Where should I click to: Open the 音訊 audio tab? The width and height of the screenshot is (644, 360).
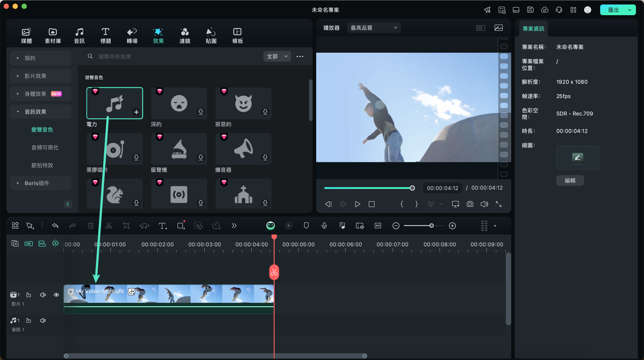point(79,36)
